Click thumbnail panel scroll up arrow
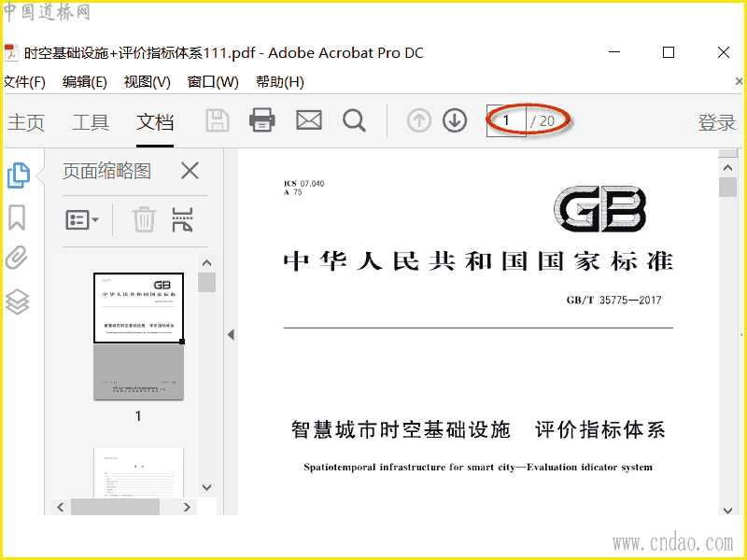Image resolution: width=747 pixels, height=560 pixels. (x=206, y=263)
